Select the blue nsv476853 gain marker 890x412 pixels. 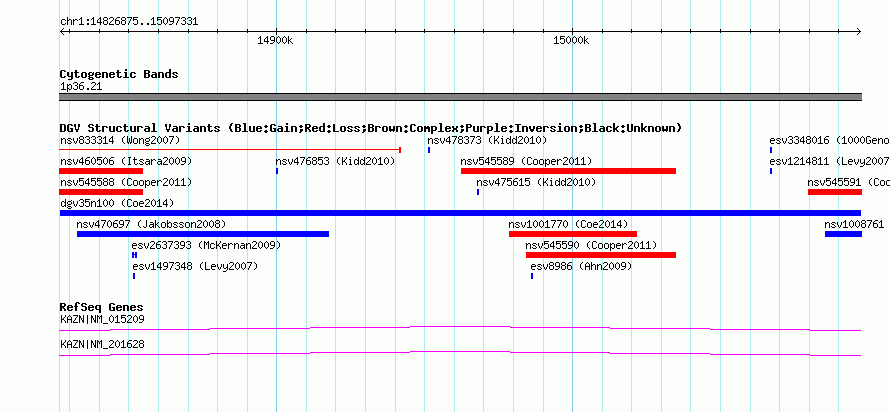[x=277, y=171]
